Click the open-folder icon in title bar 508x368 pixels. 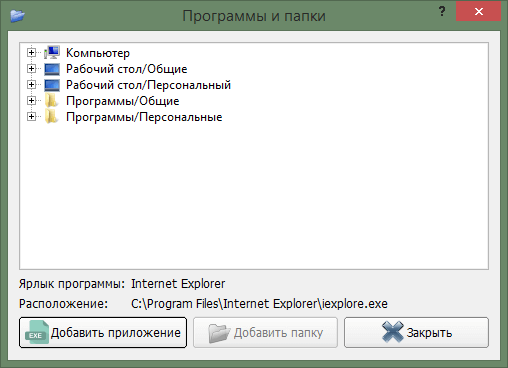pyautogui.click(x=17, y=16)
